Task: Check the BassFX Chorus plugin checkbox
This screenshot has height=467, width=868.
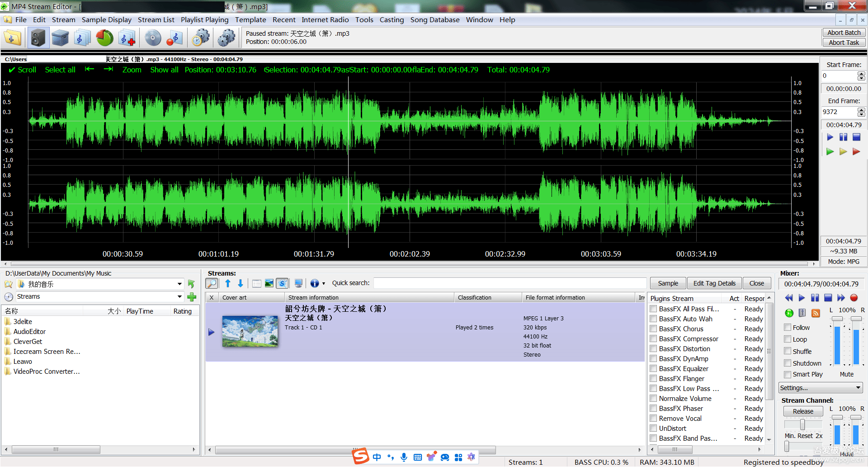Action: (x=653, y=329)
